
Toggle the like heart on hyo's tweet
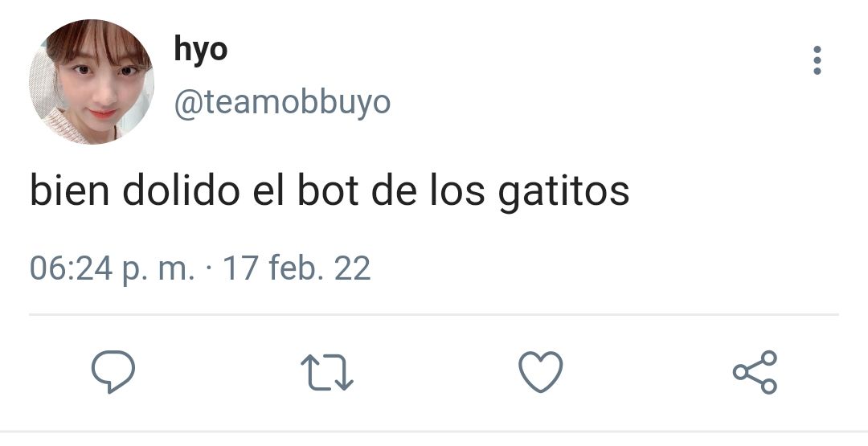point(541,372)
